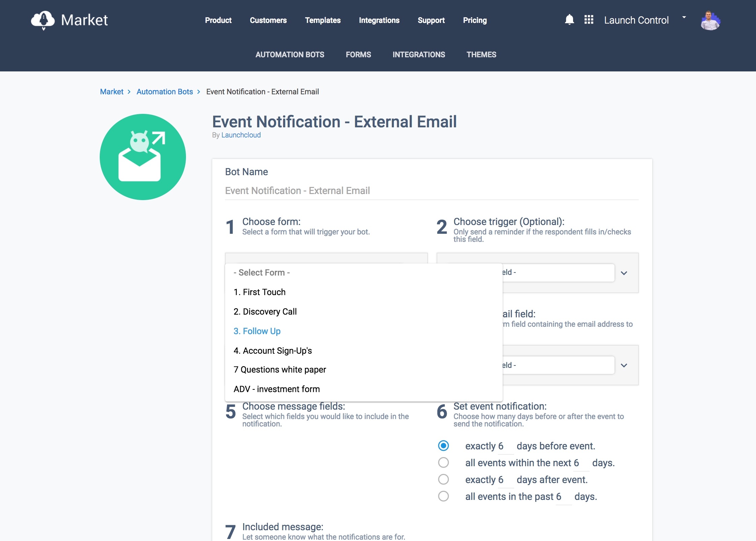Open the Themes section

pyautogui.click(x=481, y=54)
